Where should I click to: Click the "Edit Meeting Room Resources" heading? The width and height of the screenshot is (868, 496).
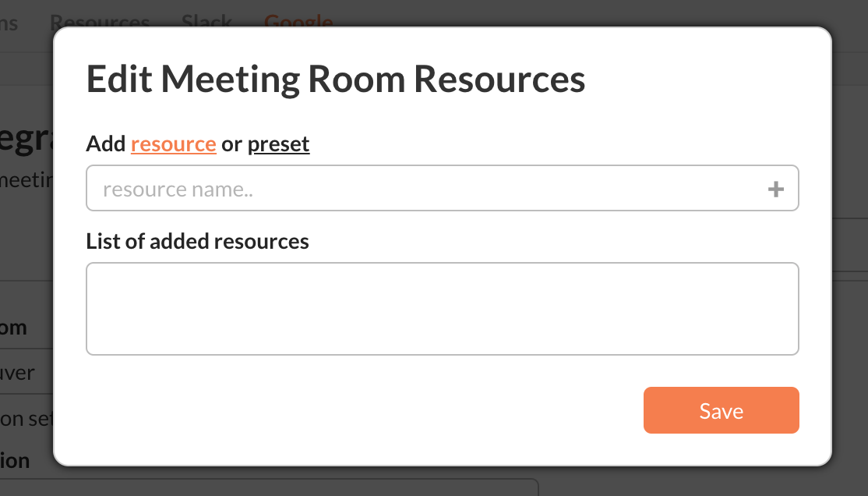(x=335, y=80)
